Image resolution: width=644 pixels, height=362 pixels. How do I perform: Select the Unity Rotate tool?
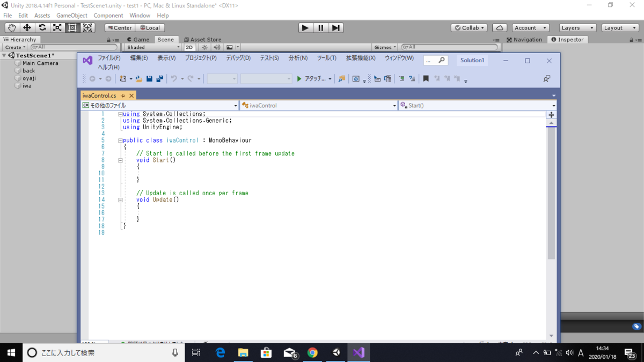coord(42,28)
